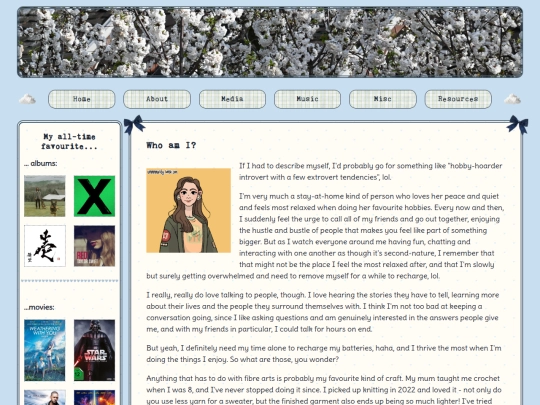Navigate to the Music page
Viewport: 540px width, 405px height.
pos(308,99)
